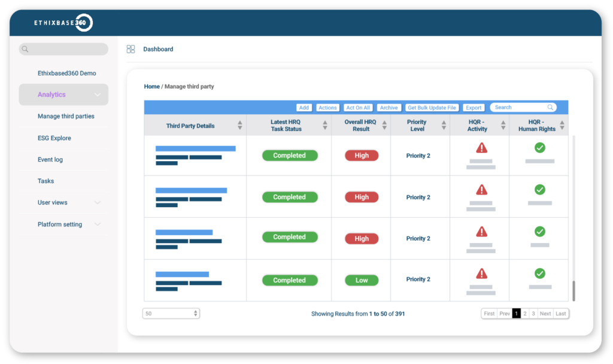613x364 pixels.
Task: Click the dashboard grid icon
Action: tap(131, 49)
